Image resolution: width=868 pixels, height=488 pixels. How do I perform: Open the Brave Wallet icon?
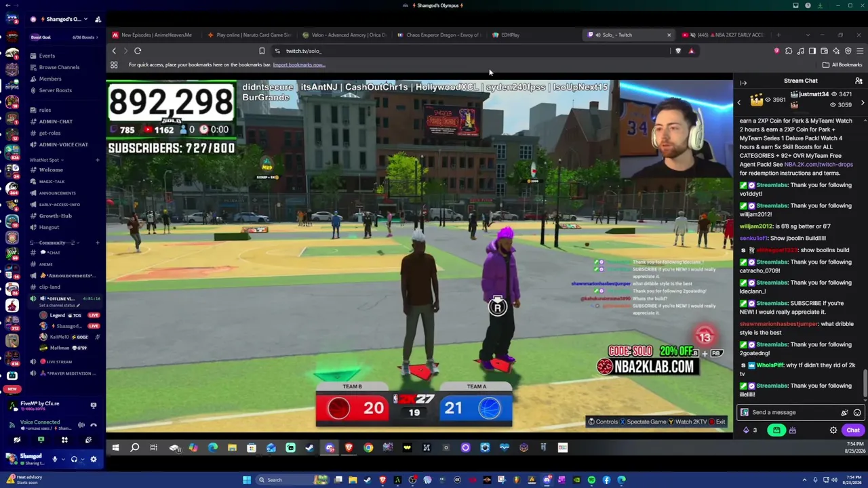824,51
